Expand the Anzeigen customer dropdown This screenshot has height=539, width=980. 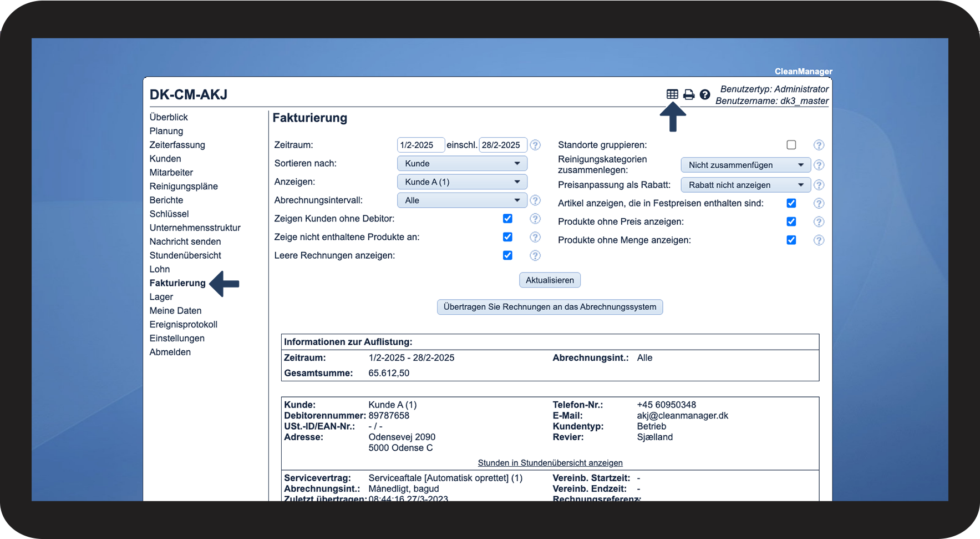tap(462, 182)
